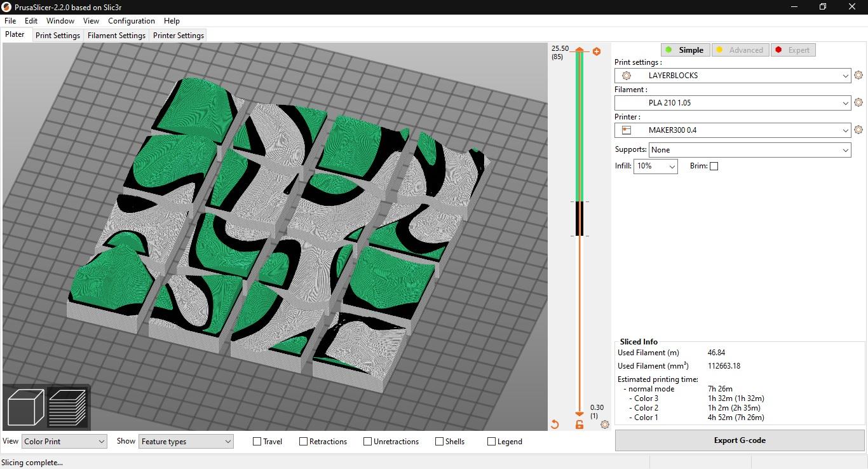Open the Configuration menu
Image resolution: width=868 pixels, height=469 pixels.
131,21
